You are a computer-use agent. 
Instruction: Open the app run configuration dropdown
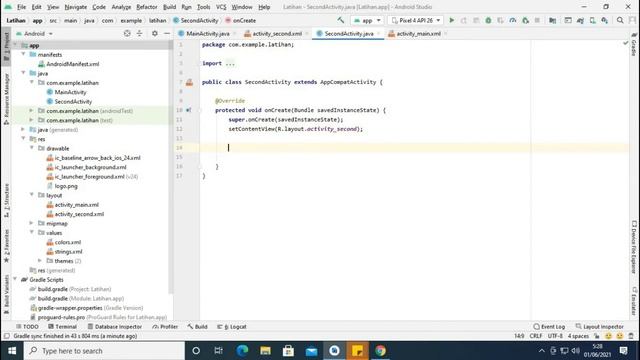(x=367, y=20)
